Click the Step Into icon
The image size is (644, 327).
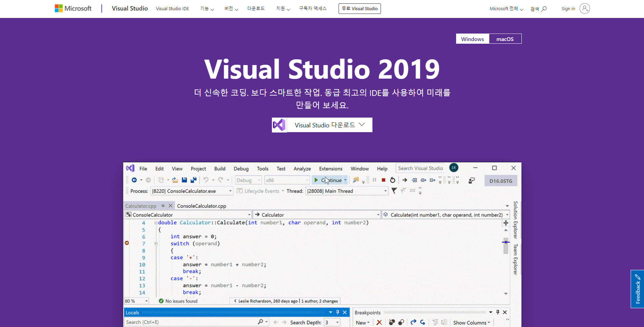(414, 180)
